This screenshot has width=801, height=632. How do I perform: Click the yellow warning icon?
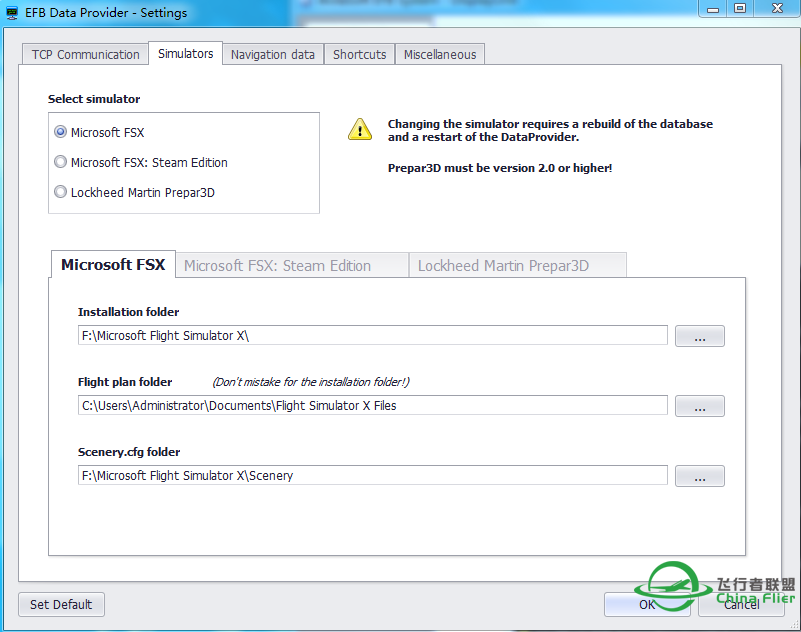(360, 129)
